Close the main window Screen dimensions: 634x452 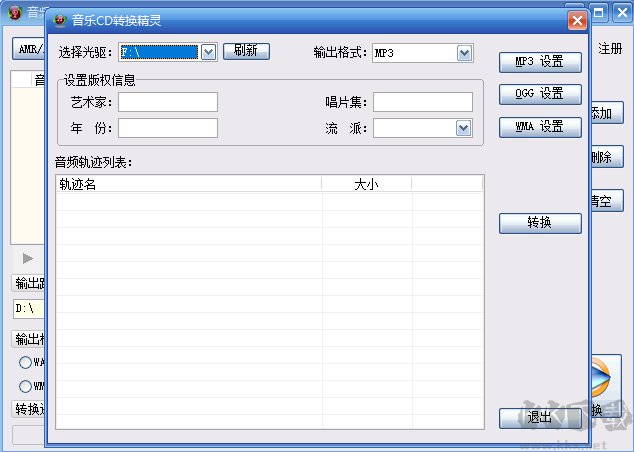pyautogui.click(x=623, y=13)
